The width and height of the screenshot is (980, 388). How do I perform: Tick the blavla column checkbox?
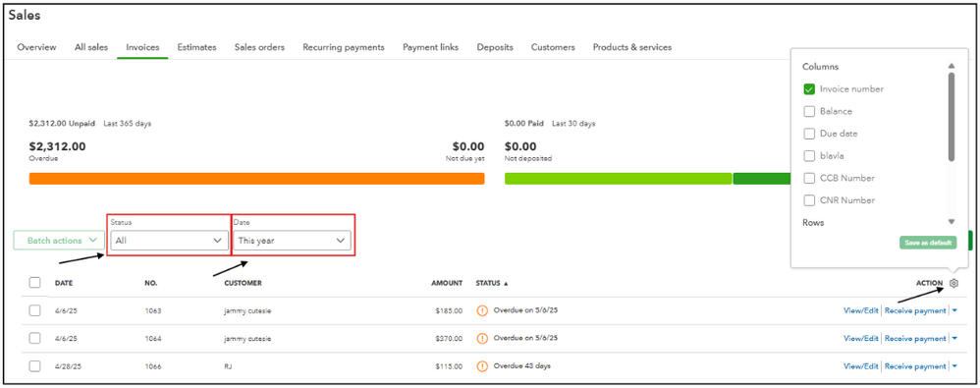[x=809, y=155]
